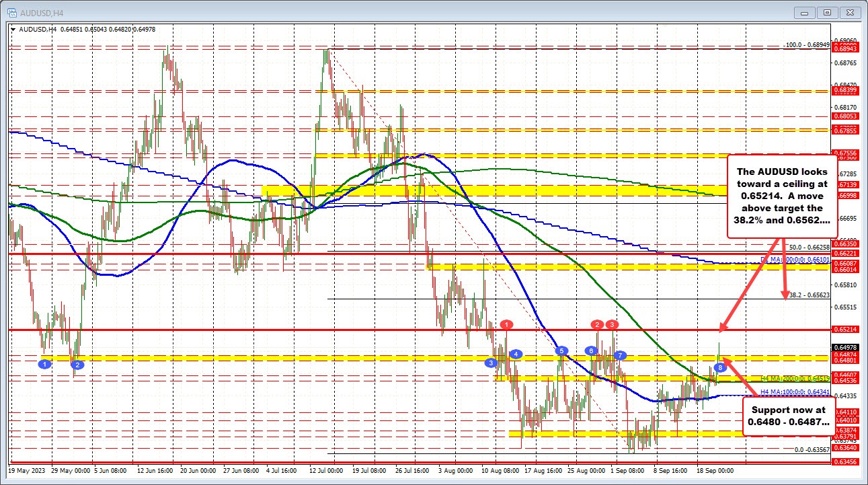This screenshot has width=868, height=485.
Task: Click blue marker 6 above the yellow support zone
Action: point(591,350)
